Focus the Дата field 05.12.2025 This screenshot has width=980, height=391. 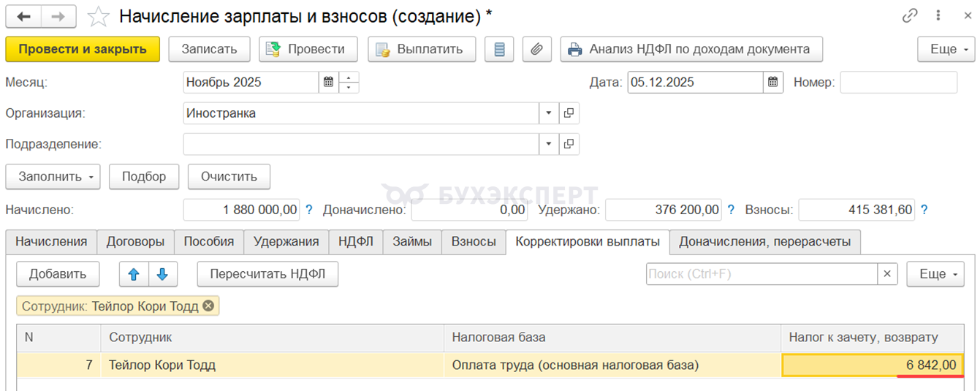click(x=695, y=82)
